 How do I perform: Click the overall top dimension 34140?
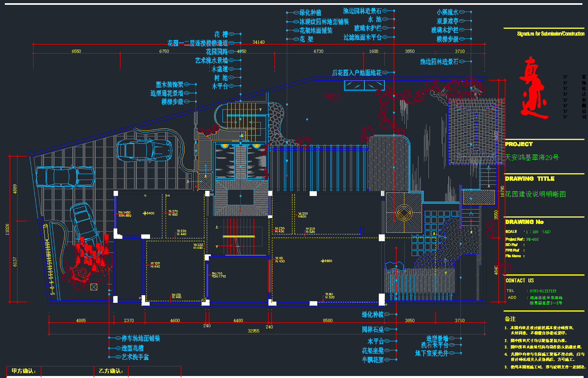(258, 42)
